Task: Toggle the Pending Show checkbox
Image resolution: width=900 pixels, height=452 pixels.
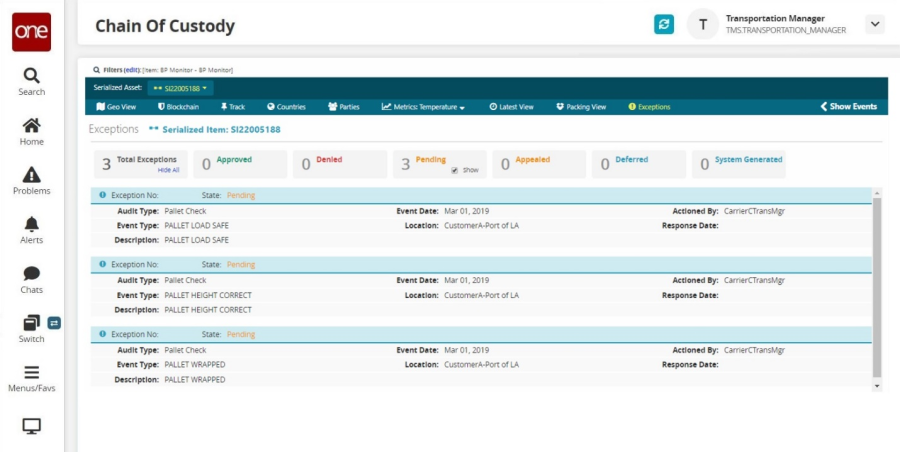Action: [x=455, y=170]
